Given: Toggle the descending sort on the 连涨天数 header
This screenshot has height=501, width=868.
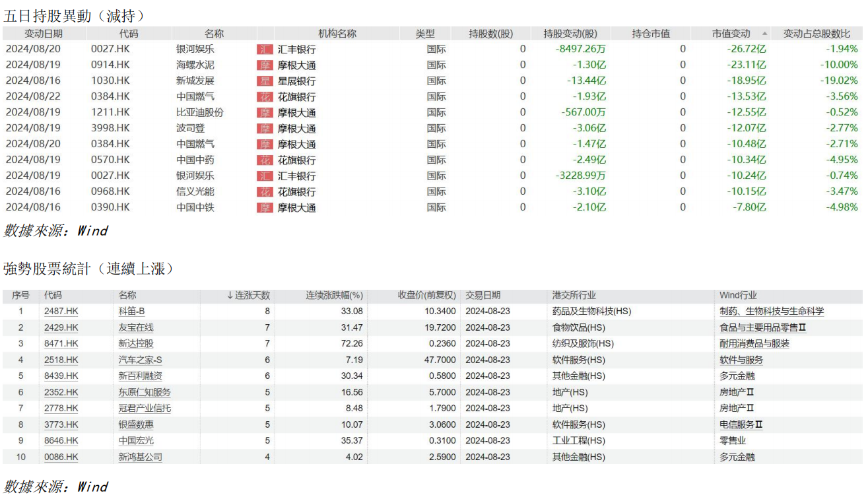Looking at the screenshot, I should (x=230, y=296).
